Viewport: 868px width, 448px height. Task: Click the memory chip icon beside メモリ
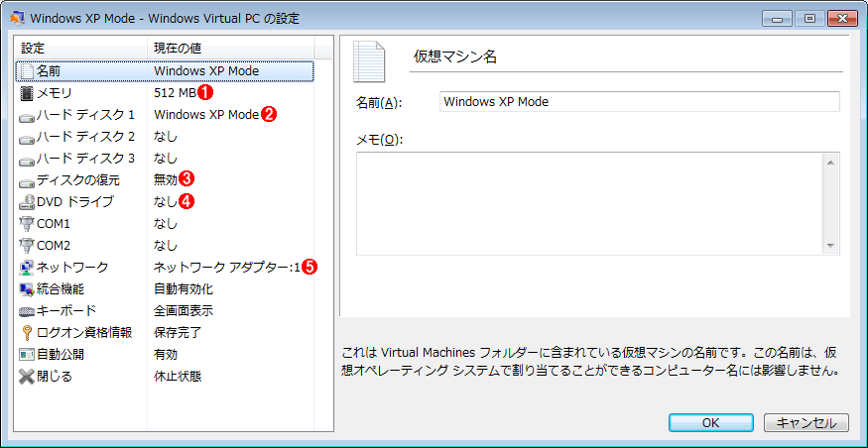(27, 93)
